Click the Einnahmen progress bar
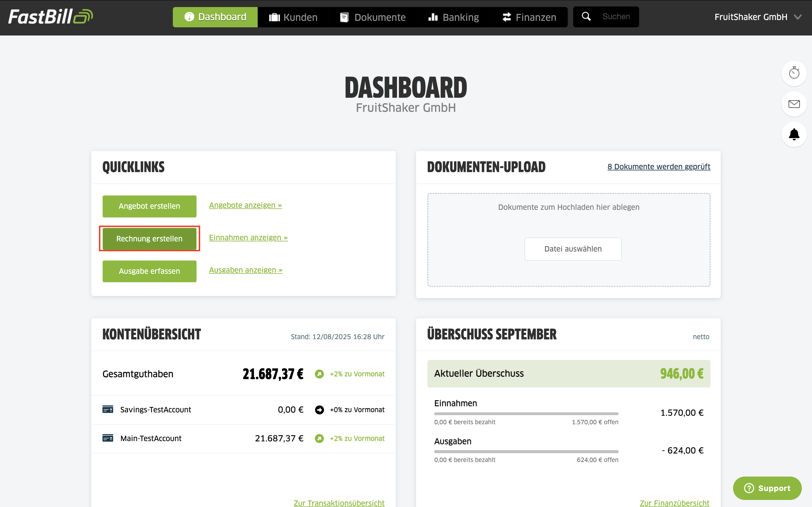 tap(526, 414)
